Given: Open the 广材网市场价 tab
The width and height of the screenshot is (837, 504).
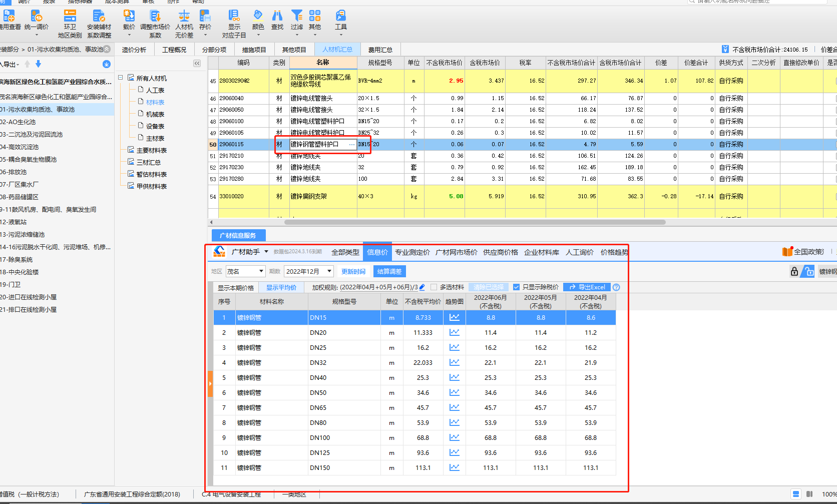Looking at the screenshot, I should (457, 252).
